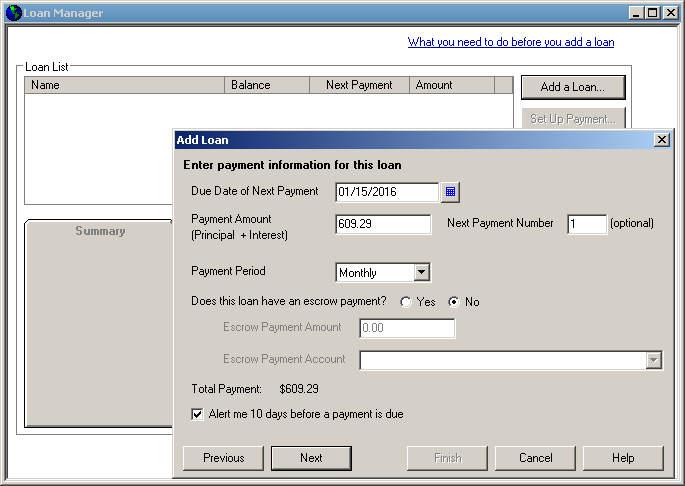
Task: Expand the Escrow Payment Account dropdown
Action: click(x=654, y=361)
